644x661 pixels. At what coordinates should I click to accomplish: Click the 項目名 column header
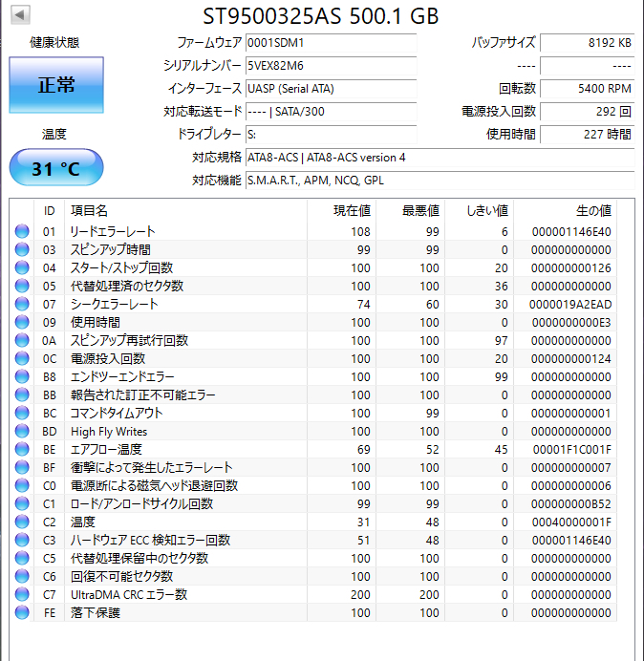tap(185, 210)
